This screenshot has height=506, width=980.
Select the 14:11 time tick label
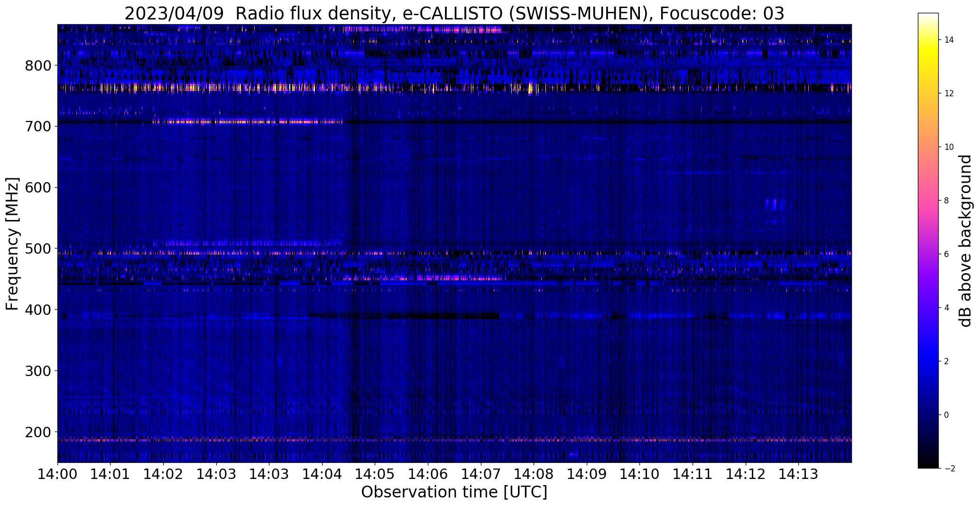point(693,474)
